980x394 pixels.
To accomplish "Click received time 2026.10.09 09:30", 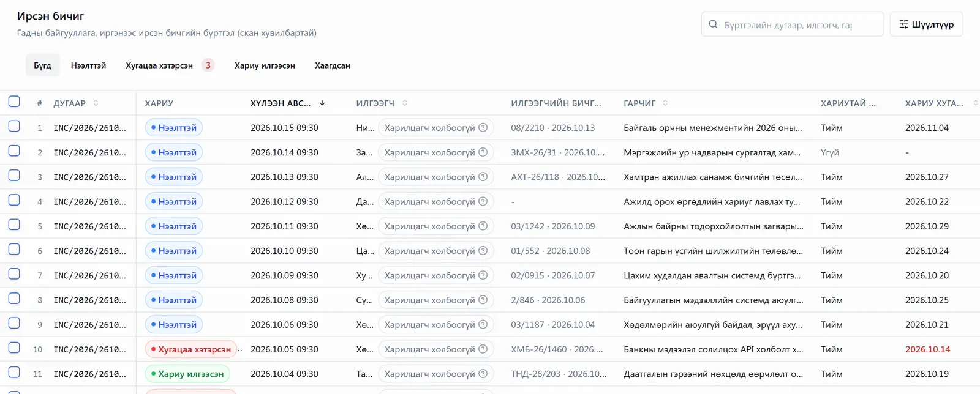I will point(284,275).
